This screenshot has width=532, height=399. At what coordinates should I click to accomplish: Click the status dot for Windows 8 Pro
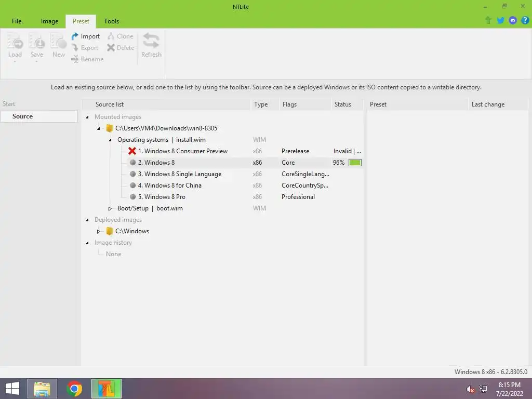132,197
